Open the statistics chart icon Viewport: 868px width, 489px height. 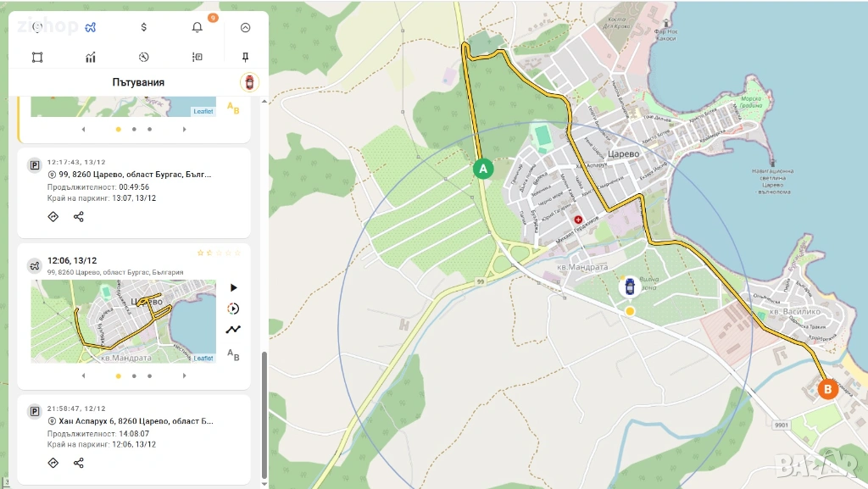coord(91,58)
